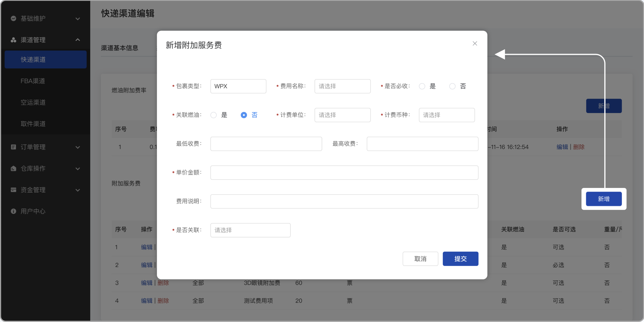
Task: Click the 订单管理 sidebar icon
Action: 13,147
